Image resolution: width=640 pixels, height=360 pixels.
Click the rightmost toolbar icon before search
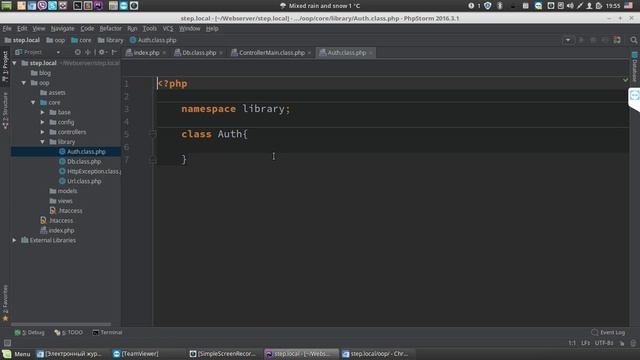click(x=617, y=40)
